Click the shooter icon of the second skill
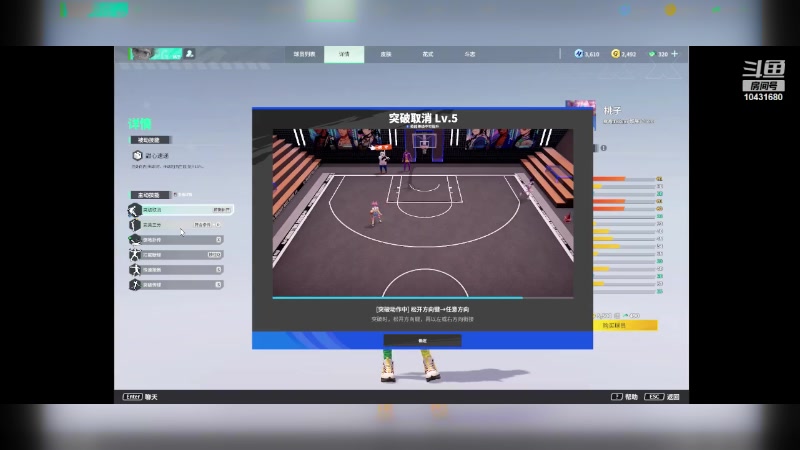 pos(134,224)
